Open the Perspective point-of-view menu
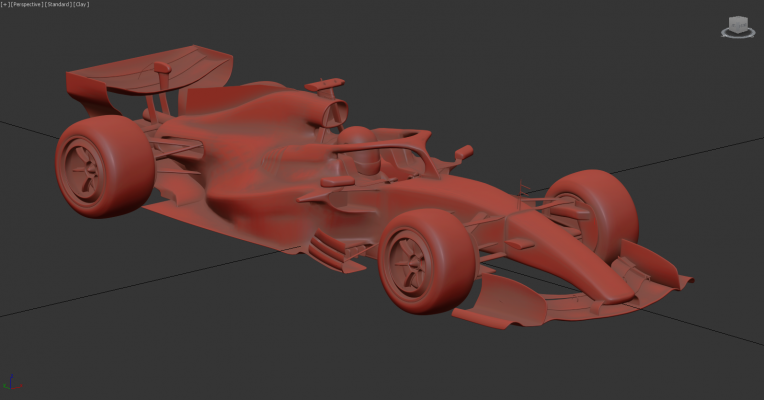This screenshot has height=400, width=764. tap(24, 4)
